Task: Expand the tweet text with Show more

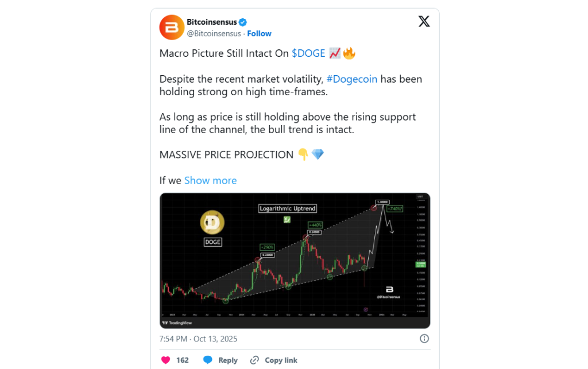Action: coord(210,180)
